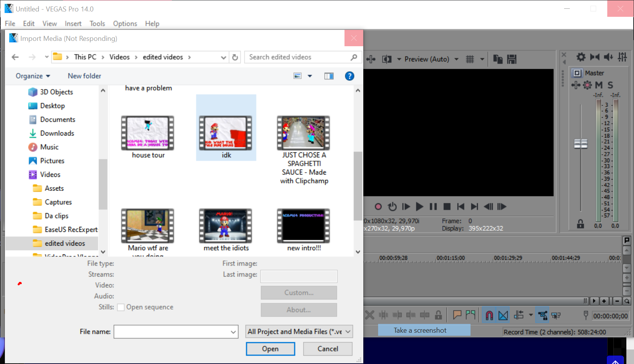Open Master FX in master bus

point(576,85)
